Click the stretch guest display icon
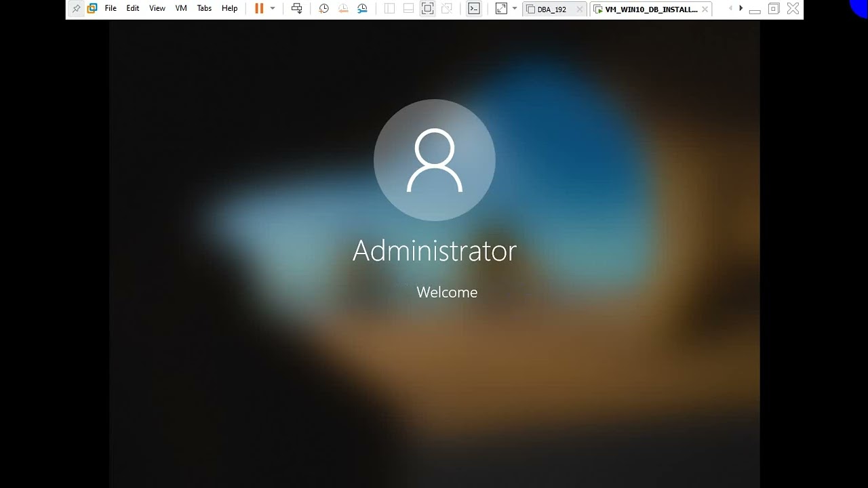The height and width of the screenshot is (488, 868). pos(501,9)
